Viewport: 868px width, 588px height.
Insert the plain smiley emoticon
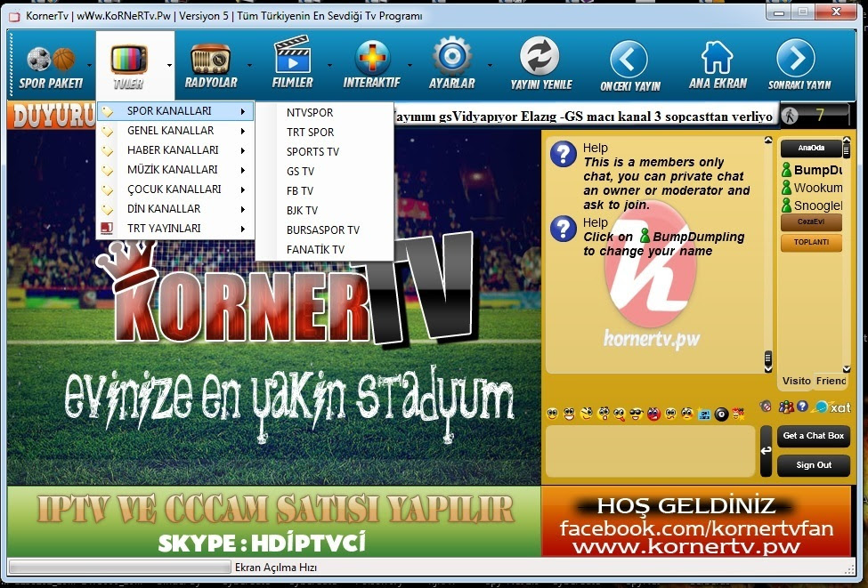coord(552,414)
